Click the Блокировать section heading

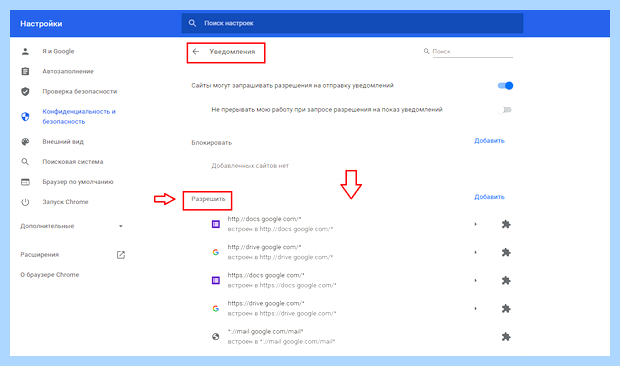coord(212,143)
